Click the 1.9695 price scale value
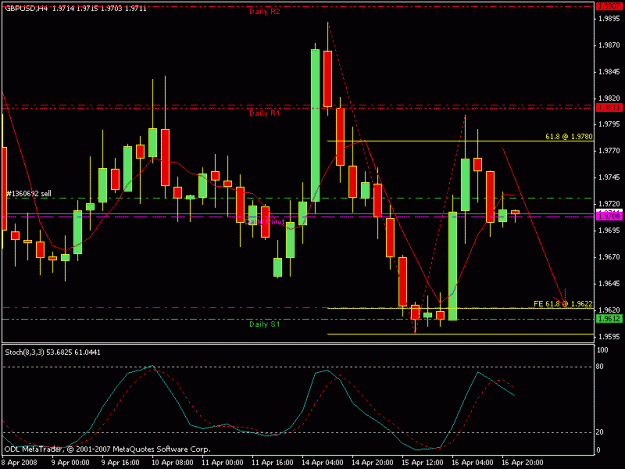 [x=609, y=230]
